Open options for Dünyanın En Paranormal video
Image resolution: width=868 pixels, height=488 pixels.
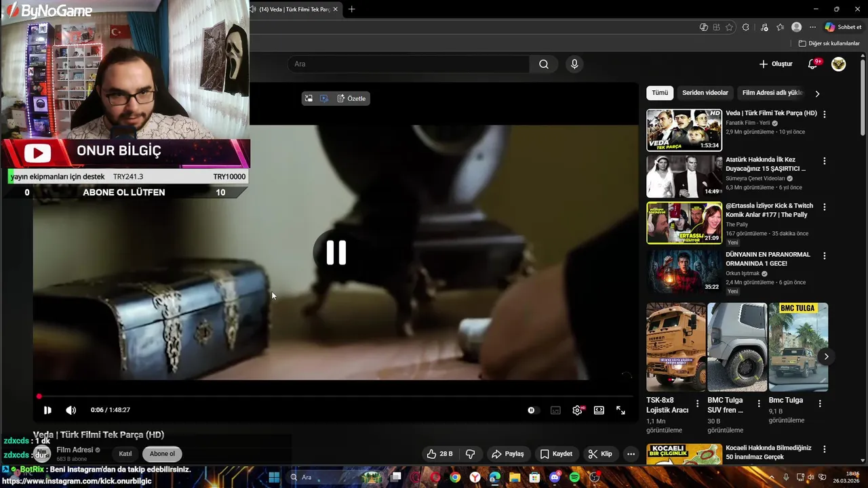click(825, 256)
